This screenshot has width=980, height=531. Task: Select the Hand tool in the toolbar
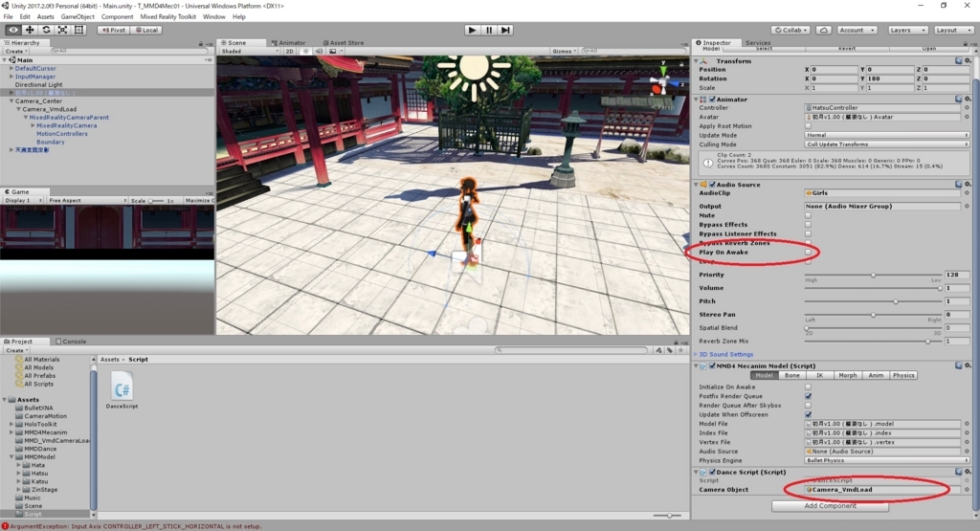coord(12,30)
